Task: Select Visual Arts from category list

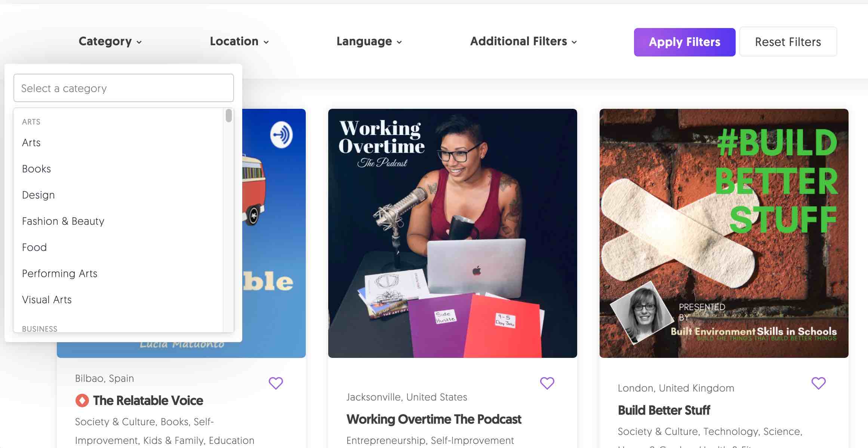Action: [46, 299]
